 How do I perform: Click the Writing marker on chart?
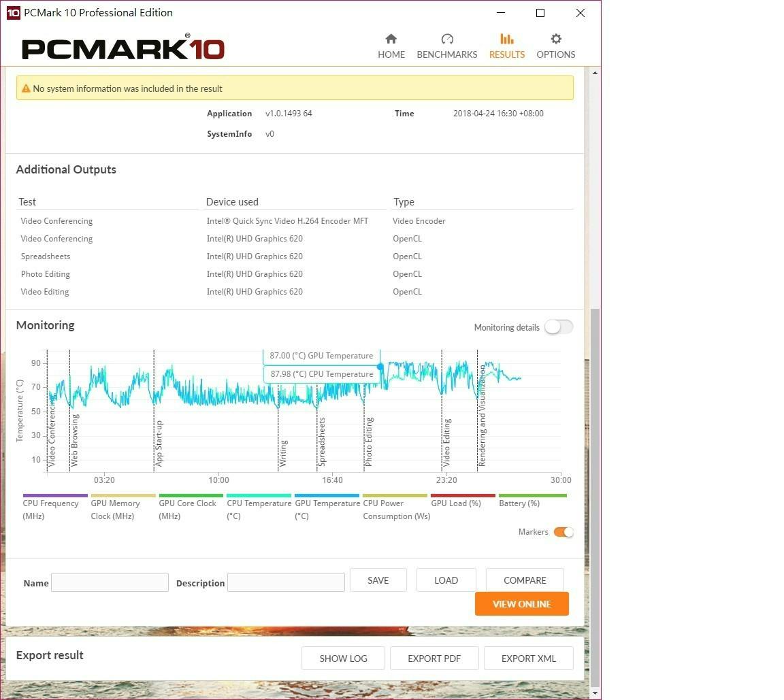tap(282, 454)
